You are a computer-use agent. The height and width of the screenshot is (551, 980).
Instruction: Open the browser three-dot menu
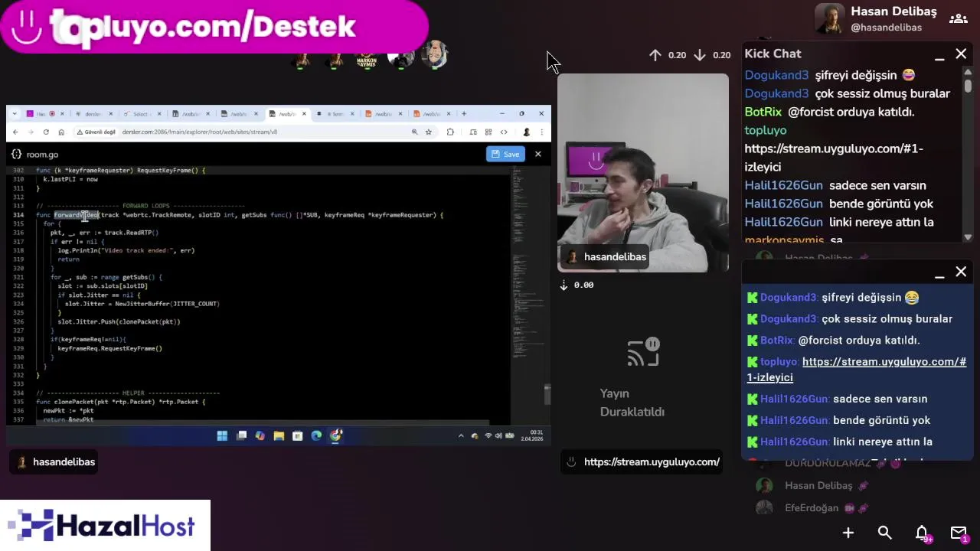click(541, 132)
